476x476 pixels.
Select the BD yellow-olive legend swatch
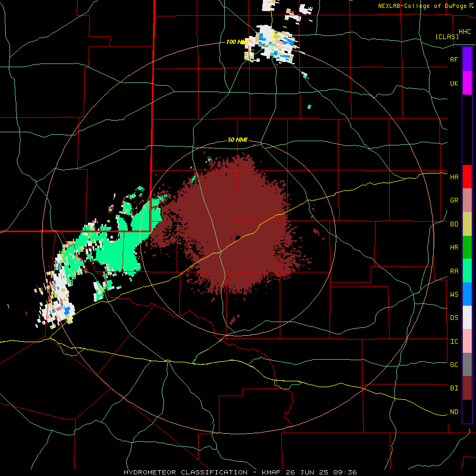coord(467,224)
